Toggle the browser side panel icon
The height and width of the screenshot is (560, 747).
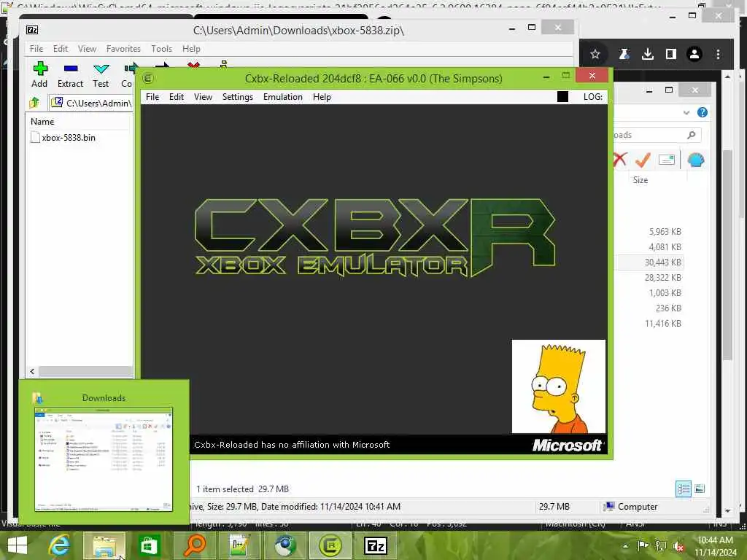pyautogui.click(x=671, y=54)
